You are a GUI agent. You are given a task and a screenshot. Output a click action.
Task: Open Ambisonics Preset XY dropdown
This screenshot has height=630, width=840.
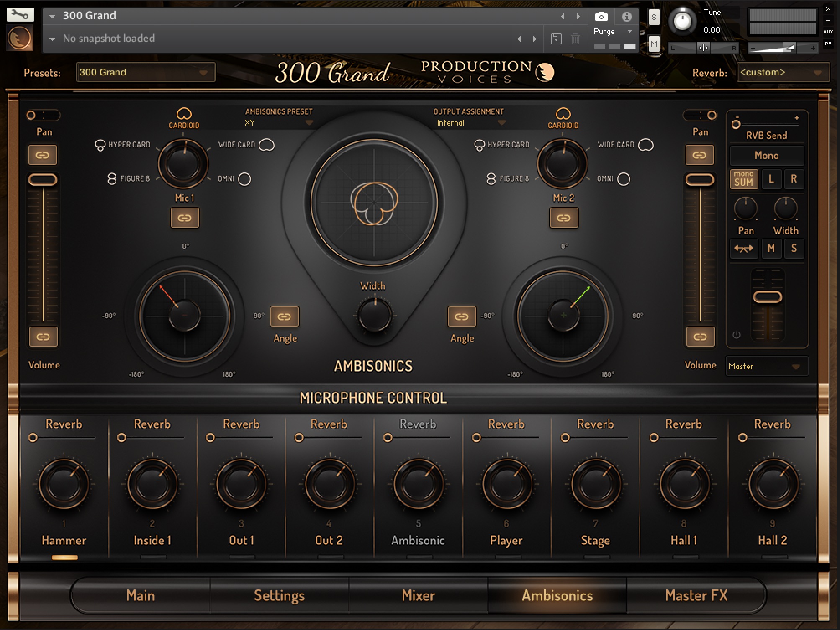point(279,123)
